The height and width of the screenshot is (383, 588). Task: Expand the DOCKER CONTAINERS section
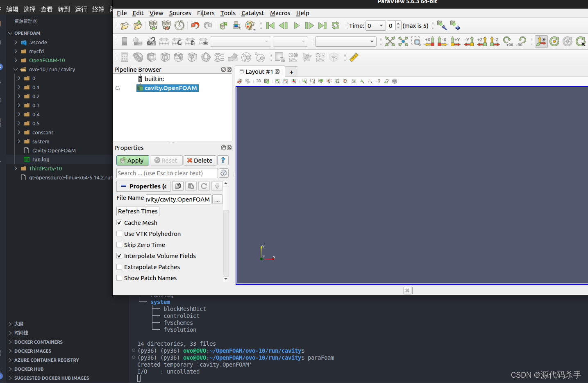10,342
